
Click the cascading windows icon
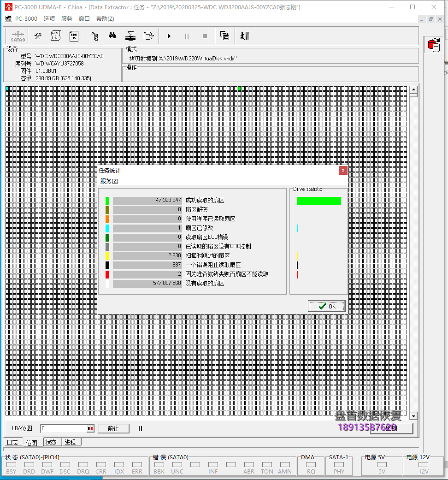click(x=224, y=36)
